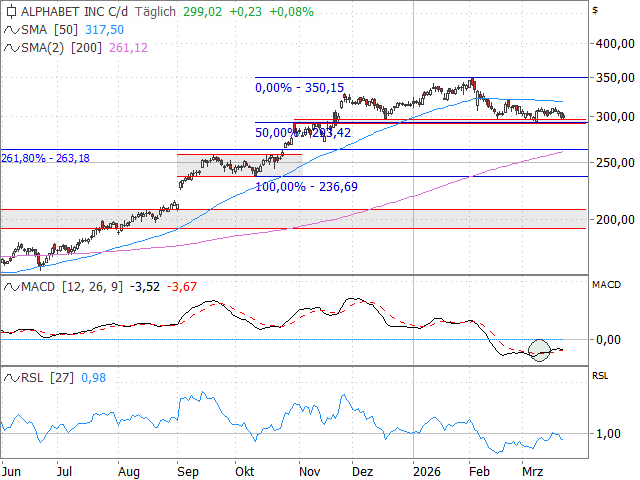Click the 0,00% - 350,15 Fibonacci label

pos(298,88)
